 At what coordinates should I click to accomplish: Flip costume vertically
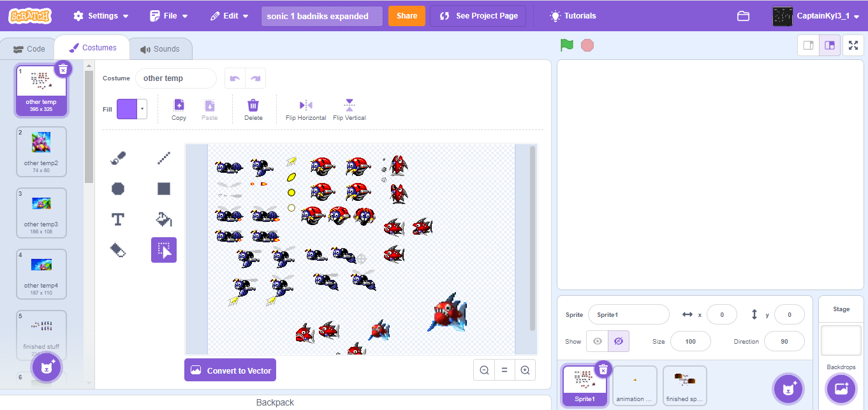349,110
